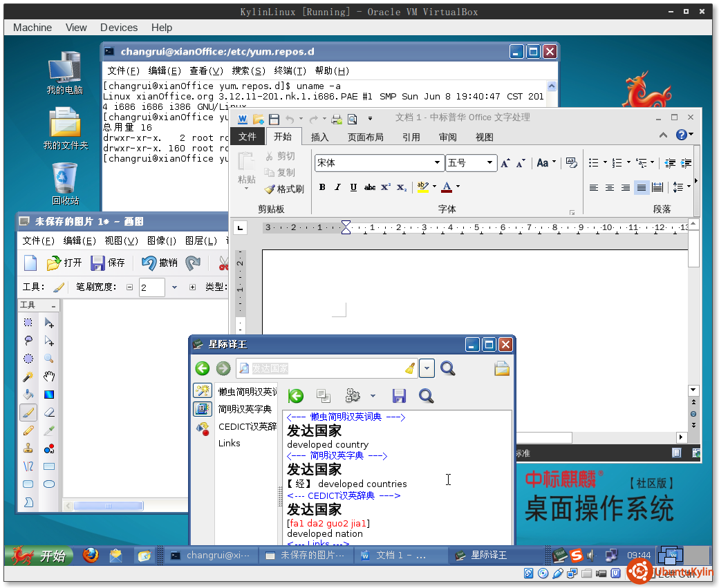The image size is (719, 588).
Task: Click the superscript icon in Office ribbon
Action: 386,187
